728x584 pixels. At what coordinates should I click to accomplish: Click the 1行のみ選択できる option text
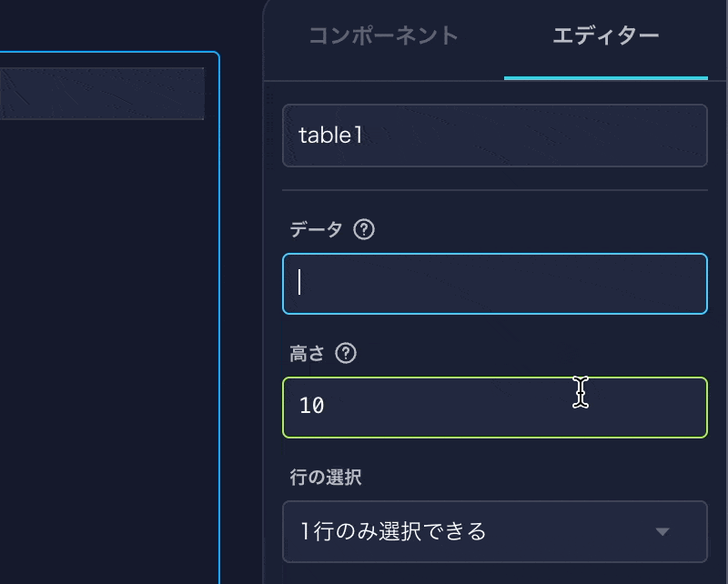click(393, 531)
